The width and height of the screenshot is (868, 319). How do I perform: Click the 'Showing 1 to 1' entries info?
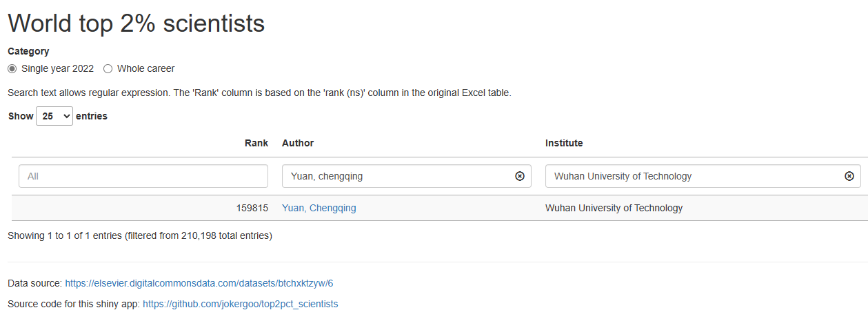tap(140, 236)
